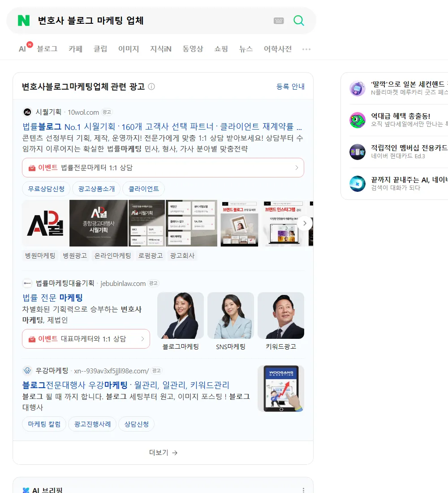Viewport: 448px width, 493px height.
Task: Advance the 시월기획 image carousel arrow
Action: click(305, 223)
